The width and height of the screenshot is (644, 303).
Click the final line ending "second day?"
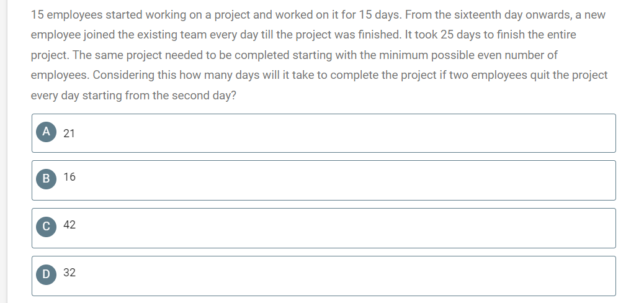click(x=133, y=96)
